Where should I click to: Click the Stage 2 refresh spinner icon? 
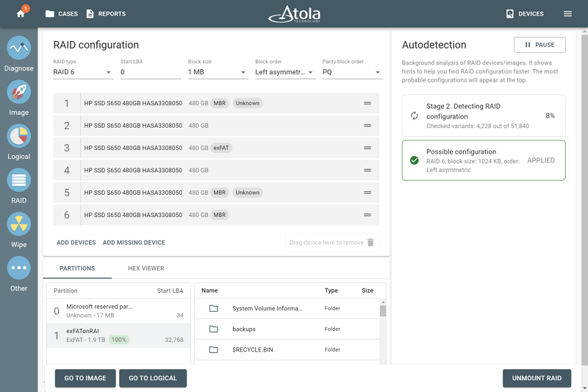point(414,116)
